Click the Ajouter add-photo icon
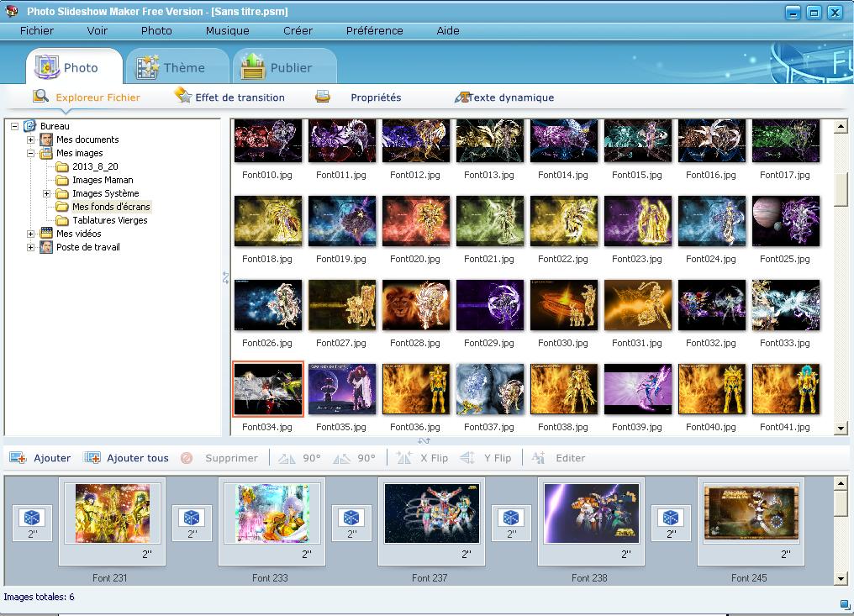 18,458
